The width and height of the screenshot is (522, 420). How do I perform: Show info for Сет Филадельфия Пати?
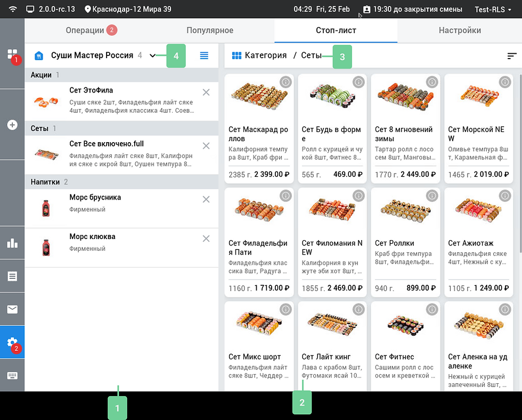coord(286,196)
